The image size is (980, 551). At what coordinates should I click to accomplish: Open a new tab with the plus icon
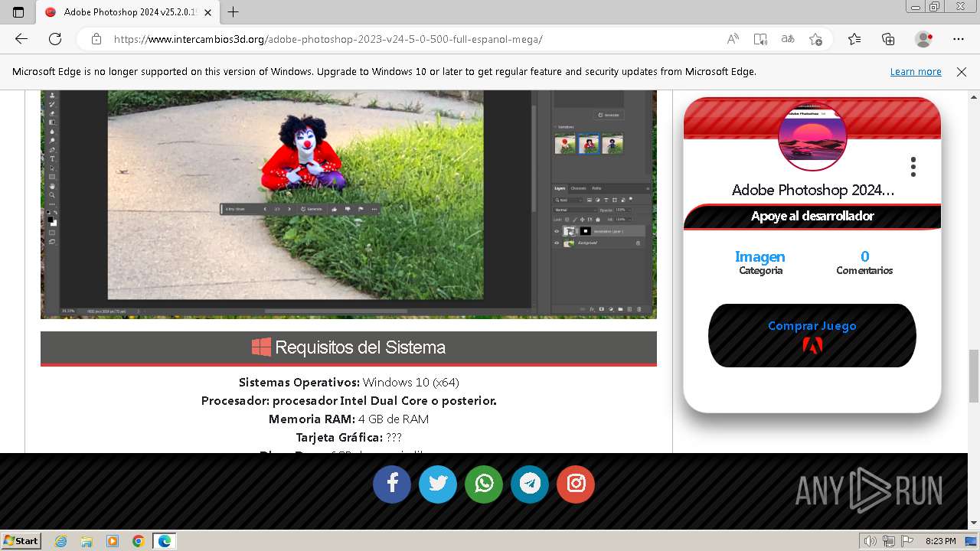pyautogui.click(x=234, y=11)
